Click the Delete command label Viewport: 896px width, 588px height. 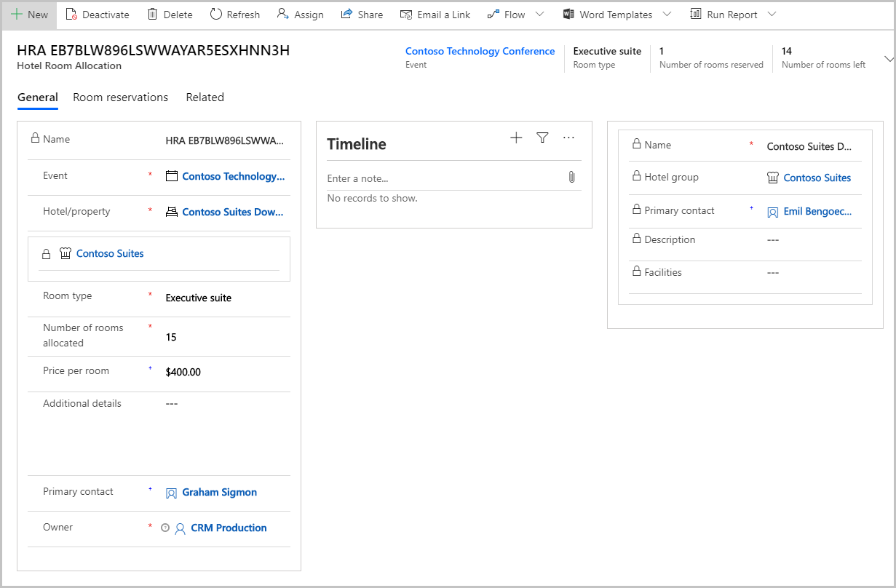point(178,15)
